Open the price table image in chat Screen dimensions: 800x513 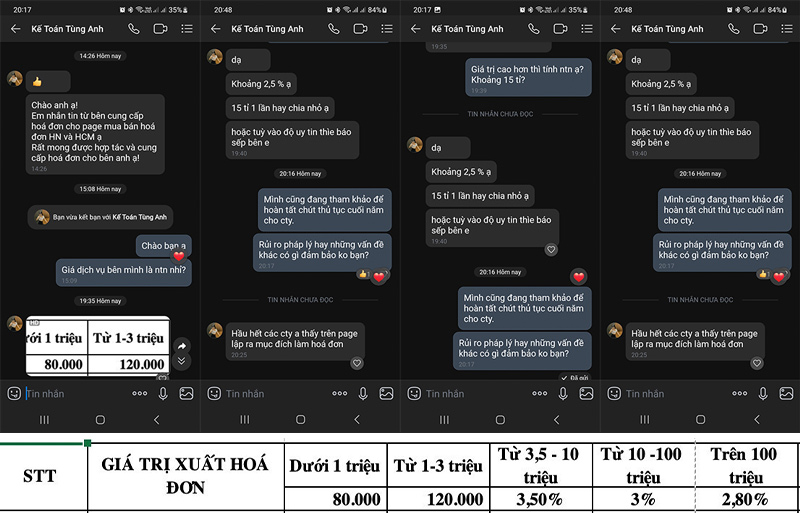(95, 346)
